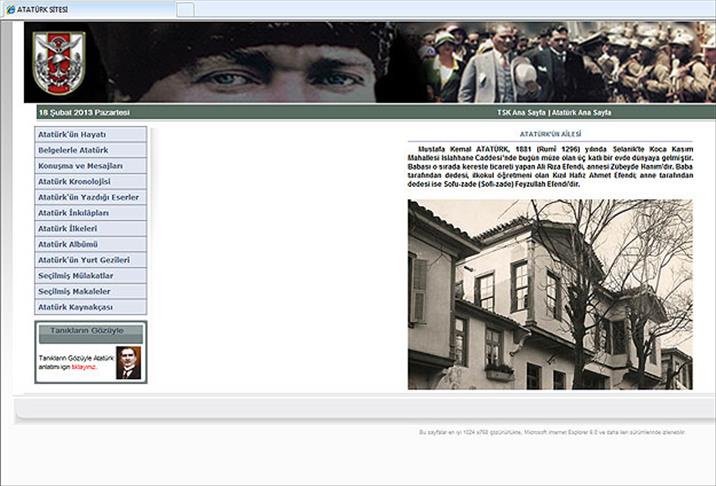Click the red tıklayınız link

click(x=83, y=367)
